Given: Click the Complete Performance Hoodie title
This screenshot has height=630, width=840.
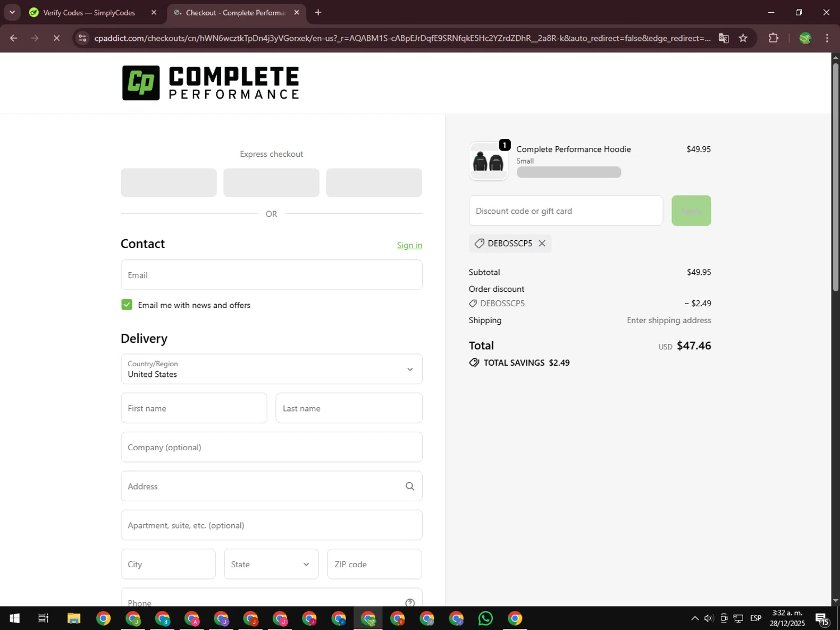Looking at the screenshot, I should click(573, 149).
